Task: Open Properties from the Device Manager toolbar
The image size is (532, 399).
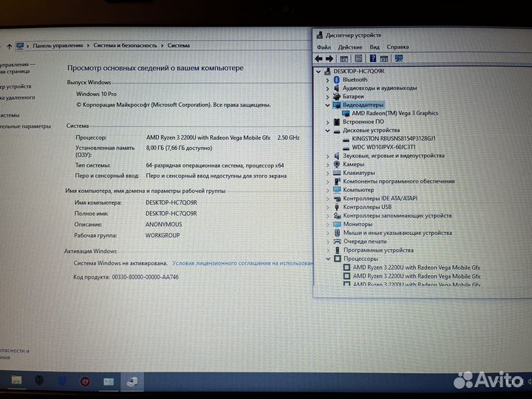Action: (x=358, y=58)
